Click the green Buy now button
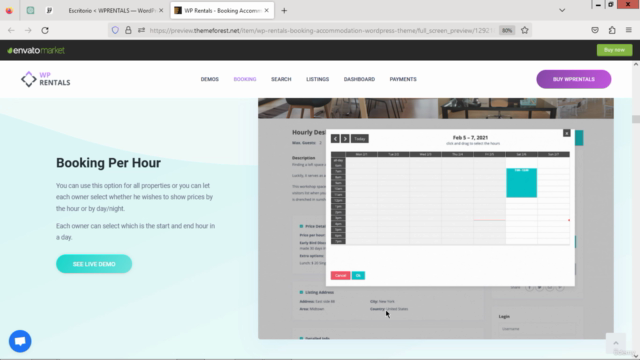 tap(614, 50)
